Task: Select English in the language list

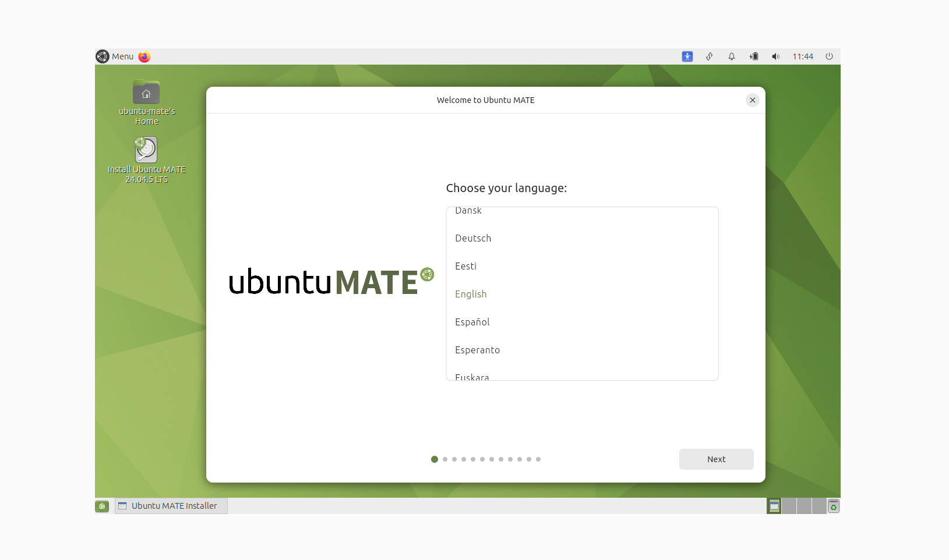Action: [x=582, y=294]
